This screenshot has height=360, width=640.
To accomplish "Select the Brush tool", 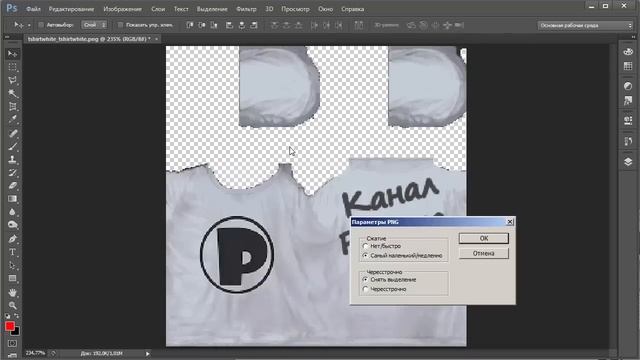I will (12, 146).
